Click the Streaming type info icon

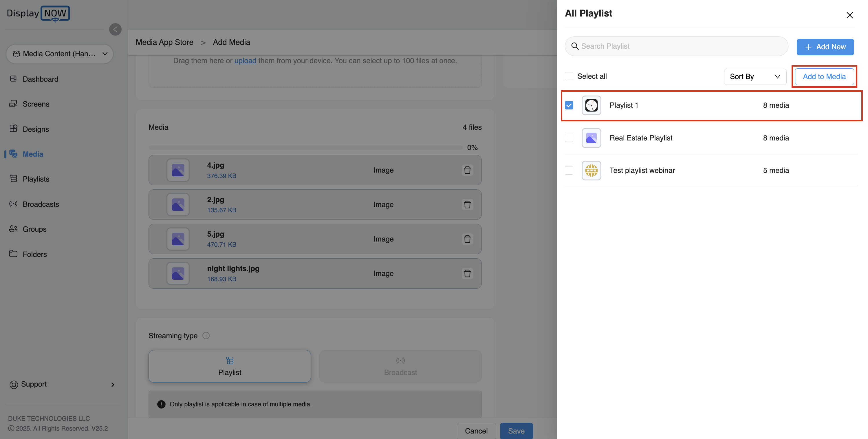(206, 336)
